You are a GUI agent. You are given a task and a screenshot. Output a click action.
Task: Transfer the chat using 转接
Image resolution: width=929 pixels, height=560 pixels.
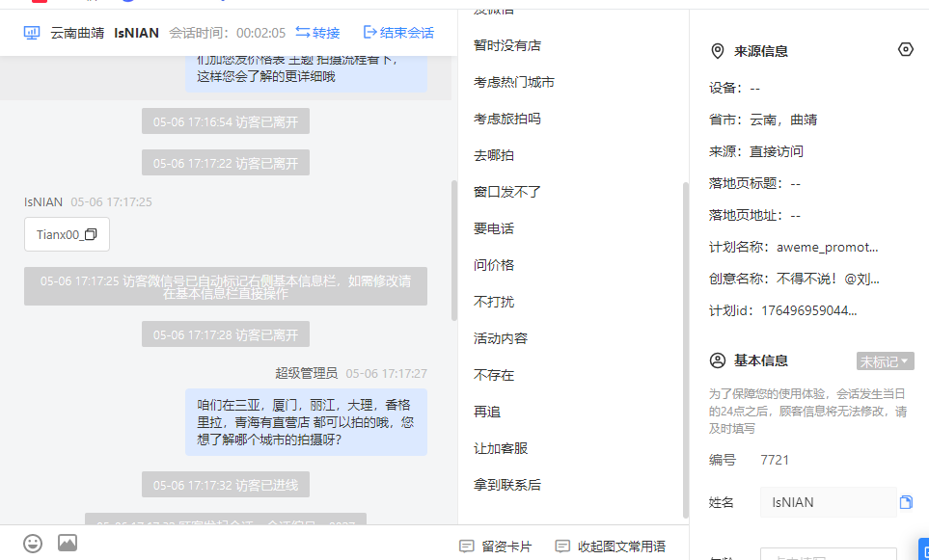tap(317, 33)
